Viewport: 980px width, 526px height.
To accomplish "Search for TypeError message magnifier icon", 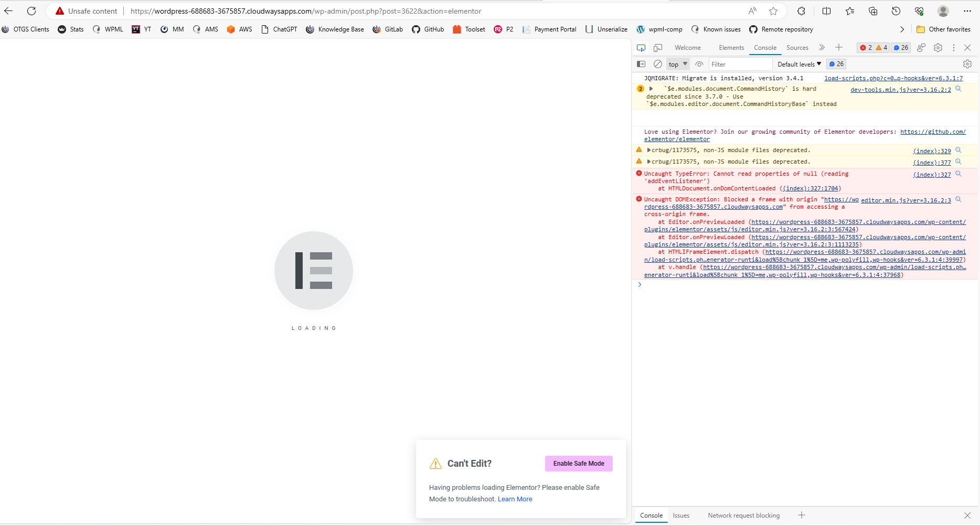I will point(958,174).
